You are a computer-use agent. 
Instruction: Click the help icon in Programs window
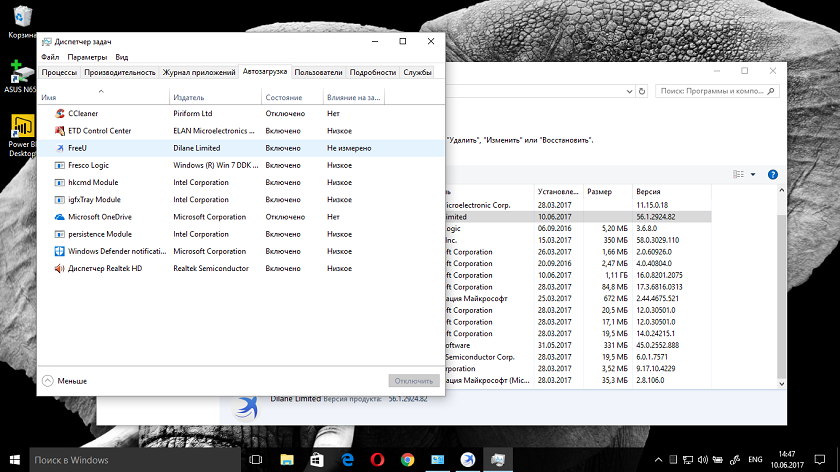pyautogui.click(x=772, y=175)
